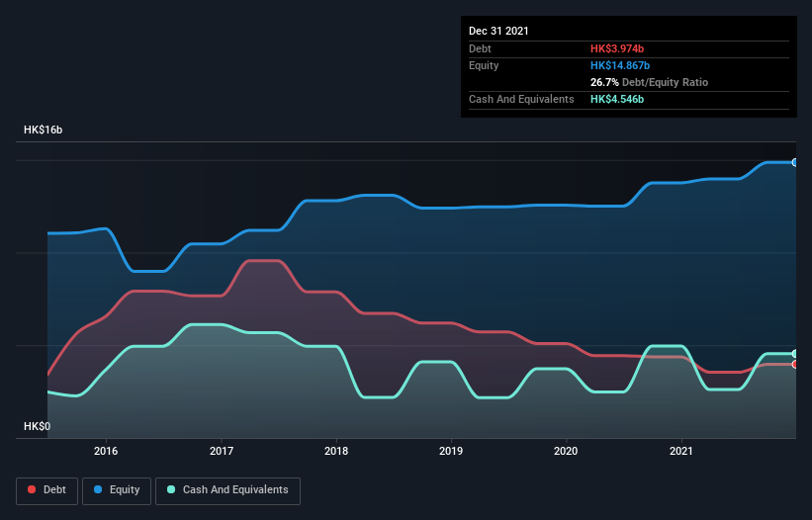Click the Equity row label in tooltip
This screenshot has width=812, height=520.
484,65
